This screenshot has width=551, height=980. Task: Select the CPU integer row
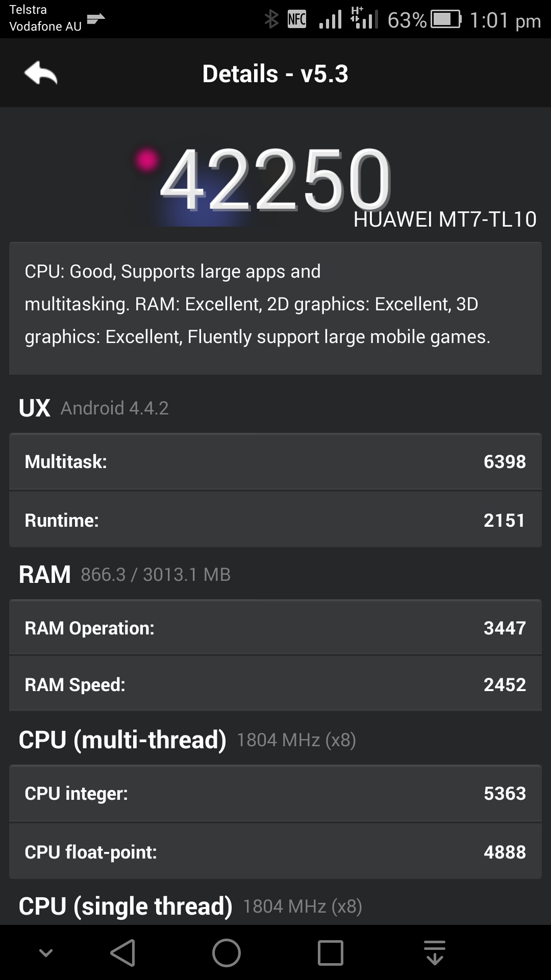[275, 793]
